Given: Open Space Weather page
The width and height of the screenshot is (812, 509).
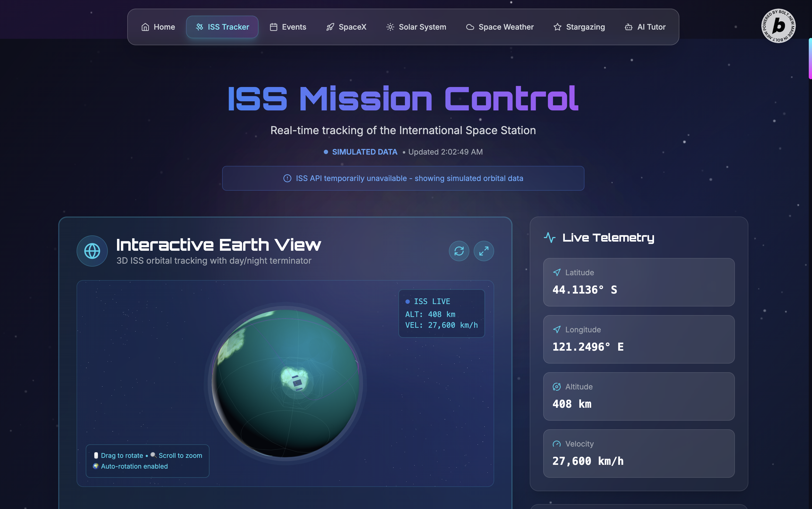Looking at the screenshot, I should click(x=500, y=27).
